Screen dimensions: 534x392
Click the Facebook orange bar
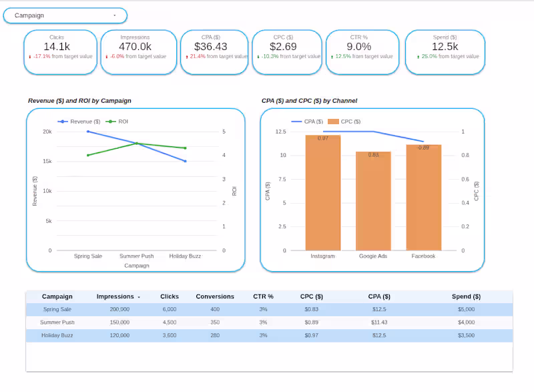click(x=424, y=198)
